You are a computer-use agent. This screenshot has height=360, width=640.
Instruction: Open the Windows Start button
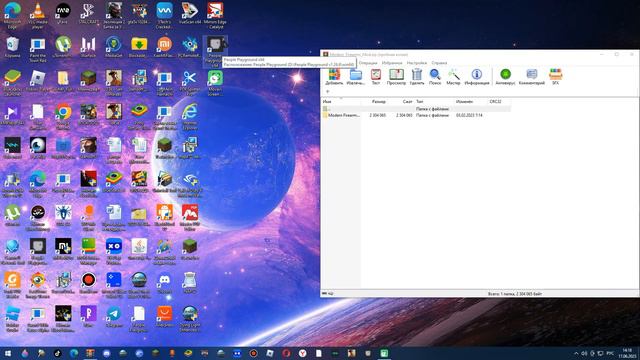point(8,353)
